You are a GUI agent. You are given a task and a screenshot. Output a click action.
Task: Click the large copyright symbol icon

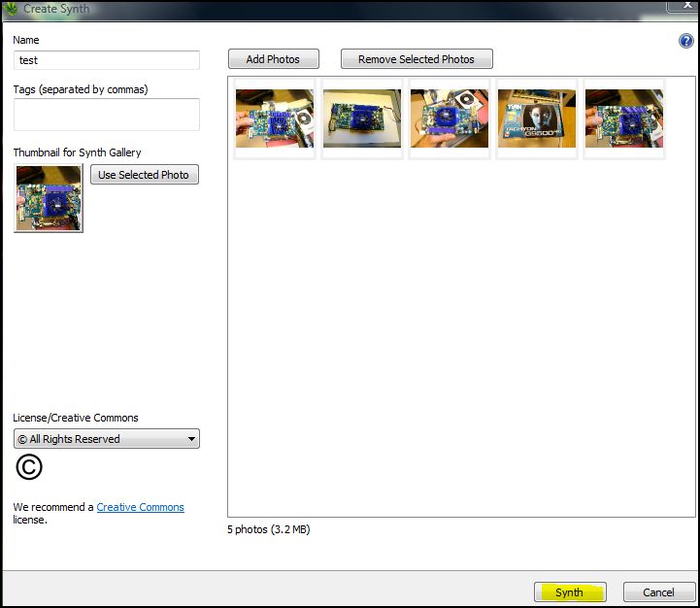click(x=29, y=467)
